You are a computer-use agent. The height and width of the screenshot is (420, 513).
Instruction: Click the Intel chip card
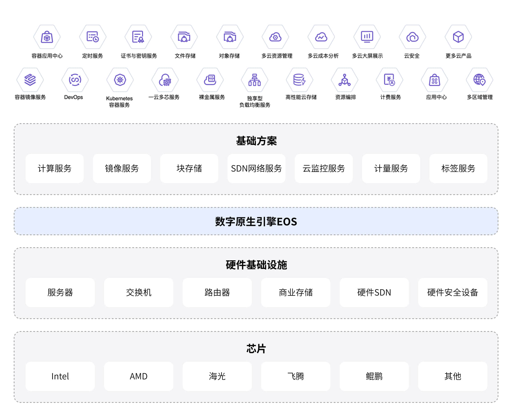click(60, 376)
